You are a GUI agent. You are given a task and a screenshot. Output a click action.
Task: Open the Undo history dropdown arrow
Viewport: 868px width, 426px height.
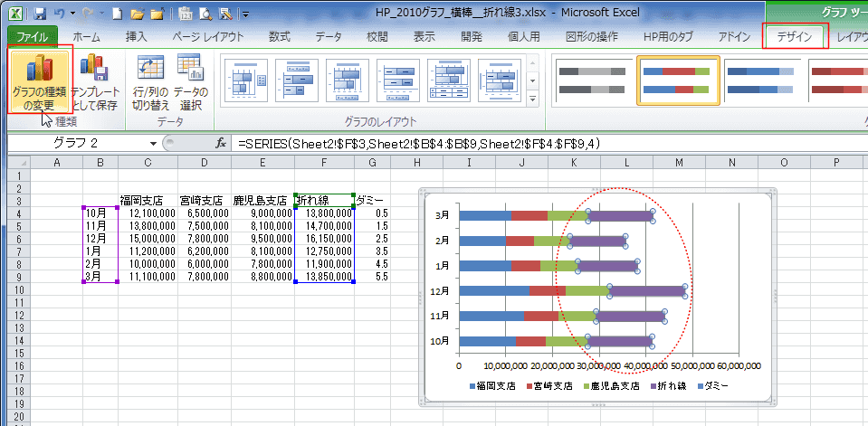click(x=72, y=15)
